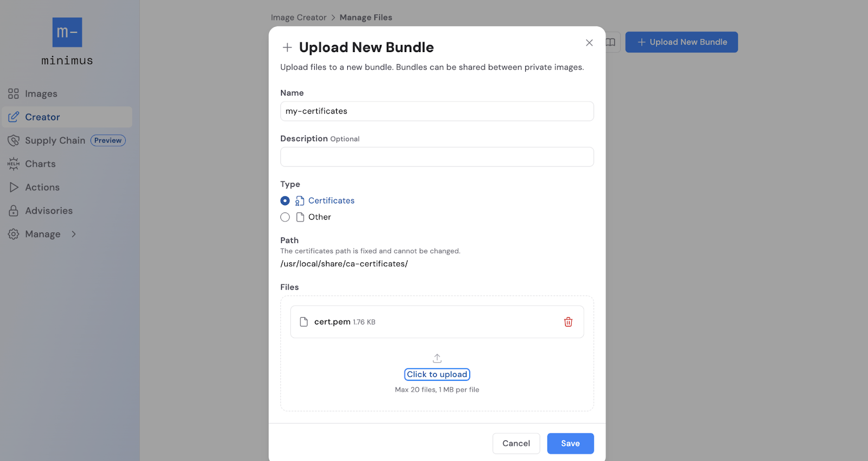Click the Other file type icon
Screen dimensions: 868x461
pos(300,217)
